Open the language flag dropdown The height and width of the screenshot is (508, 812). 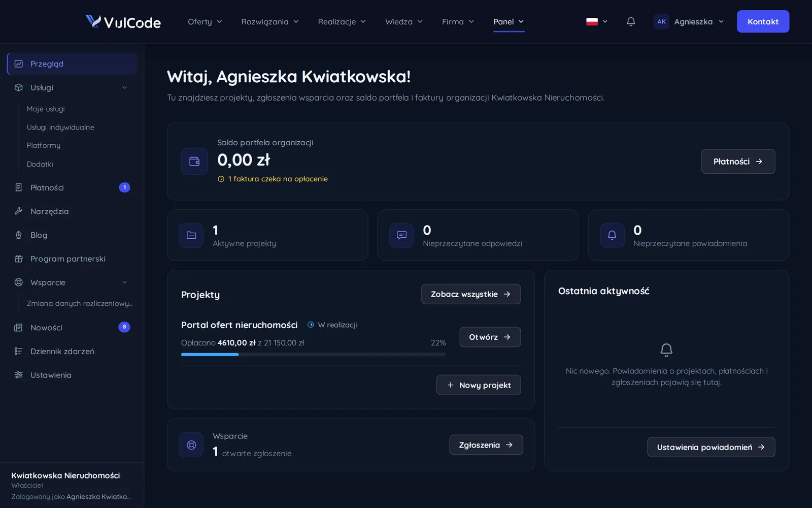[x=597, y=21]
